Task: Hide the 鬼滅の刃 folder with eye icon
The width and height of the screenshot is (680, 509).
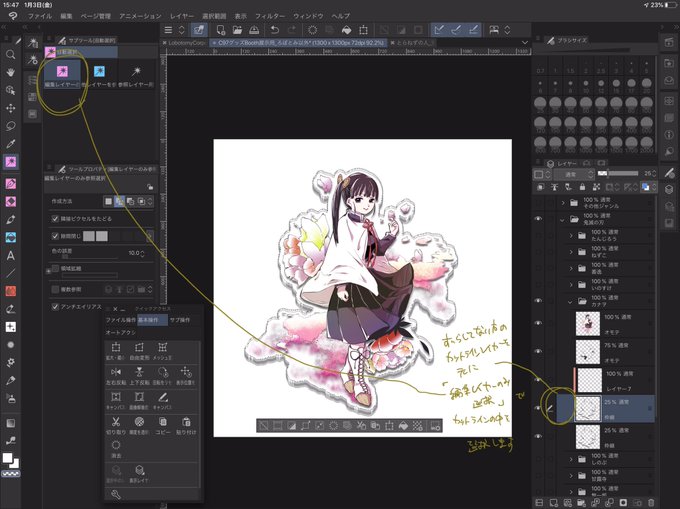Action: pos(538,219)
